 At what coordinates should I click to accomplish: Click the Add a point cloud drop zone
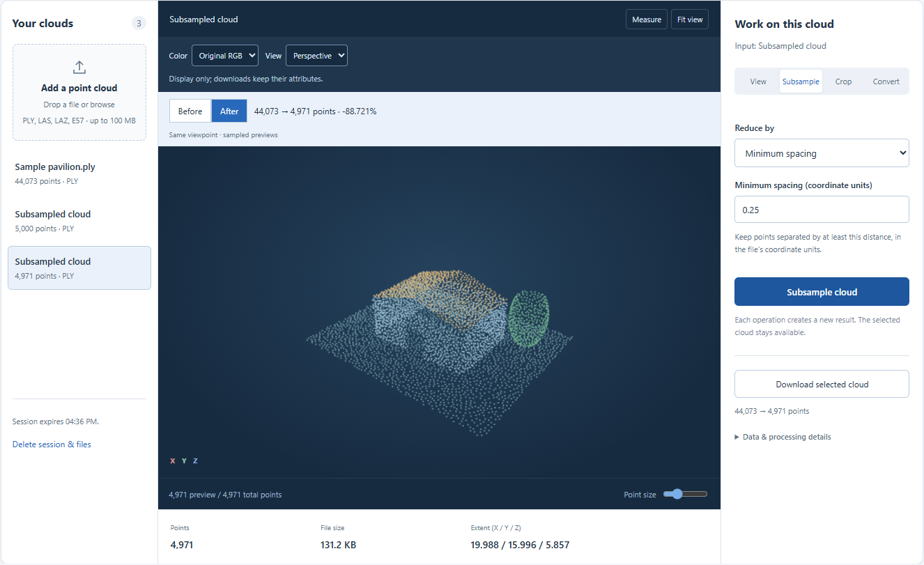point(79,93)
